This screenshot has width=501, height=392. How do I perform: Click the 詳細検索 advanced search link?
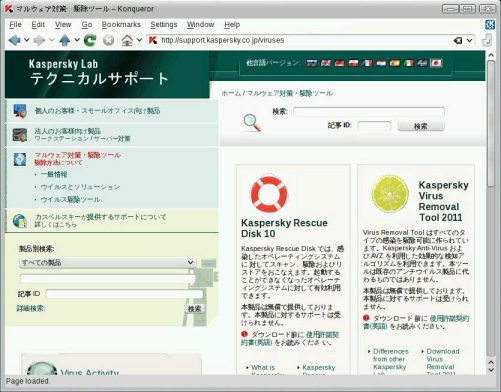(x=31, y=308)
